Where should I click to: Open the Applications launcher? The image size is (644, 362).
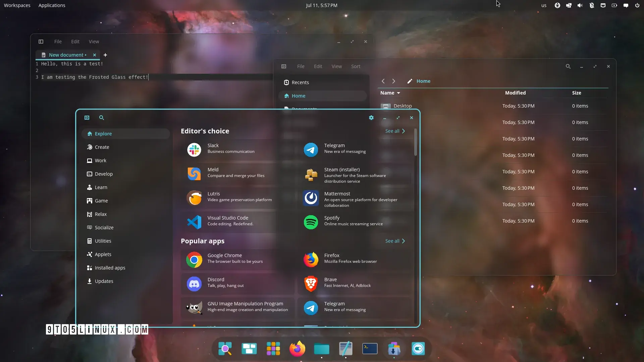52,5
